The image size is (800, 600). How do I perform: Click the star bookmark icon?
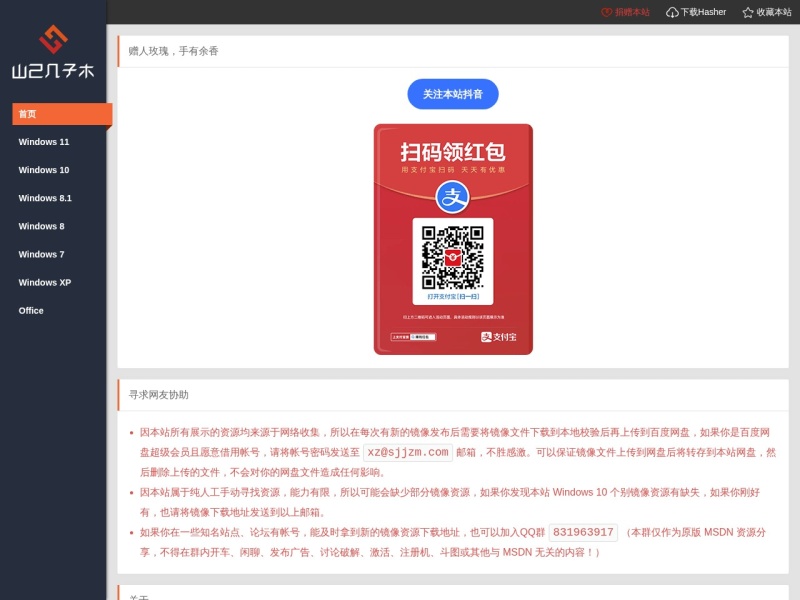748,12
